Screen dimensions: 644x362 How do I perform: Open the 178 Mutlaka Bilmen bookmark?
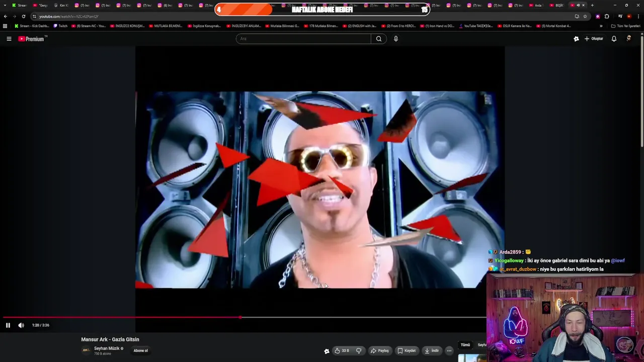click(321, 26)
